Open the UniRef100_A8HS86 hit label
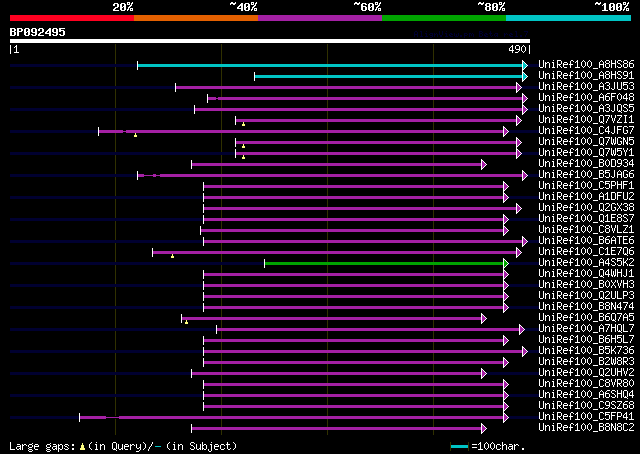Screen dimensions: 640x454 click(586, 65)
